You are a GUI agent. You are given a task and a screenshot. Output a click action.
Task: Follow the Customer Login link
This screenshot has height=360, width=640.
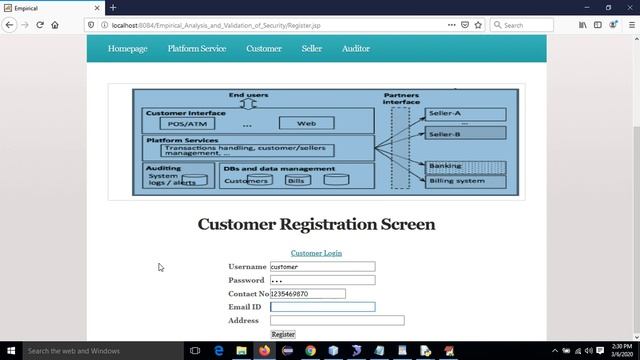tap(316, 253)
